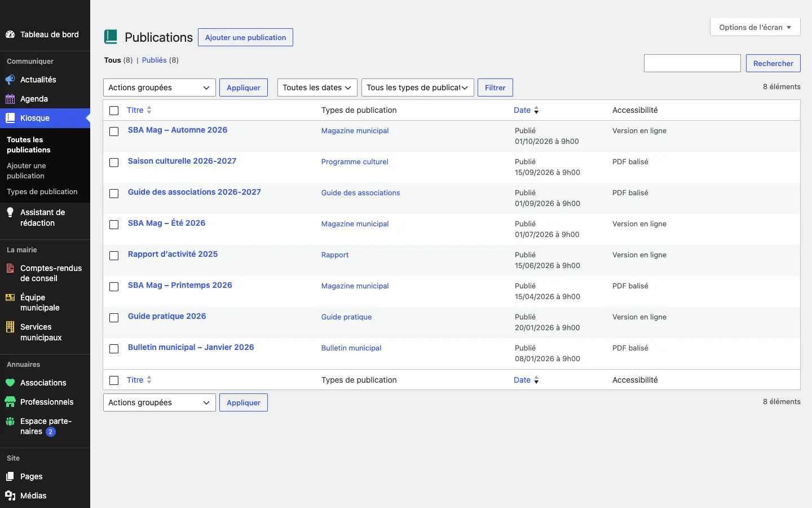Click the Comptes-rendus de conseil document icon
The image size is (812, 508).
click(x=10, y=268)
